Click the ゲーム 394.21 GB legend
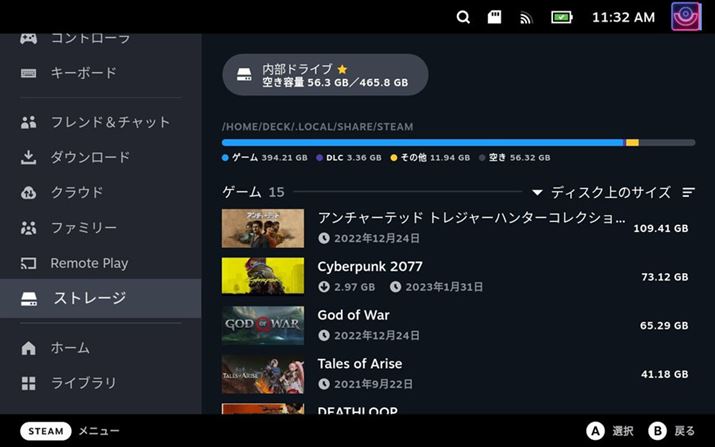Viewport: 715px width, 447px height. 264,158
